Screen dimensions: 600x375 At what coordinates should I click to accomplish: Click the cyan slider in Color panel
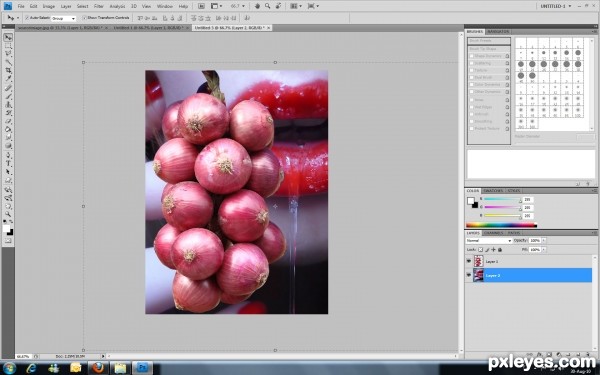(502, 199)
